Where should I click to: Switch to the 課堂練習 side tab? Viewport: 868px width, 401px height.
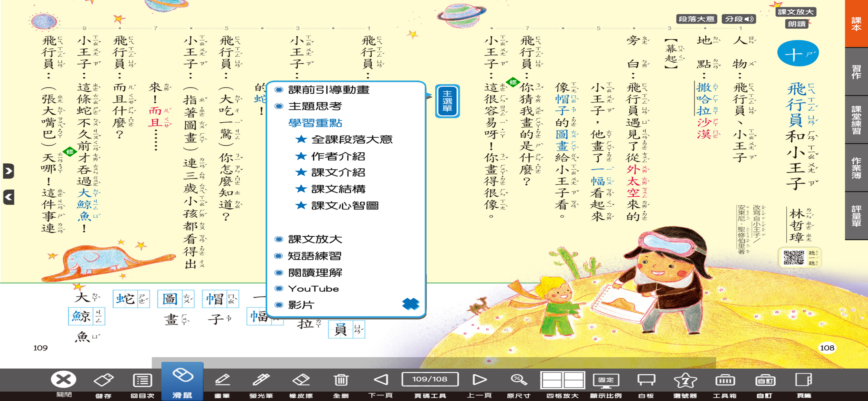coord(856,120)
